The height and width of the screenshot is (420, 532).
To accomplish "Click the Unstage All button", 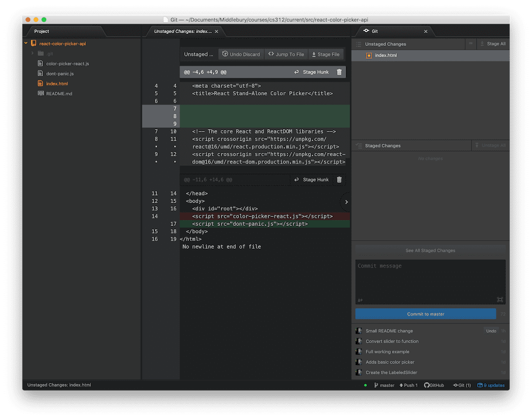I will pyautogui.click(x=490, y=146).
